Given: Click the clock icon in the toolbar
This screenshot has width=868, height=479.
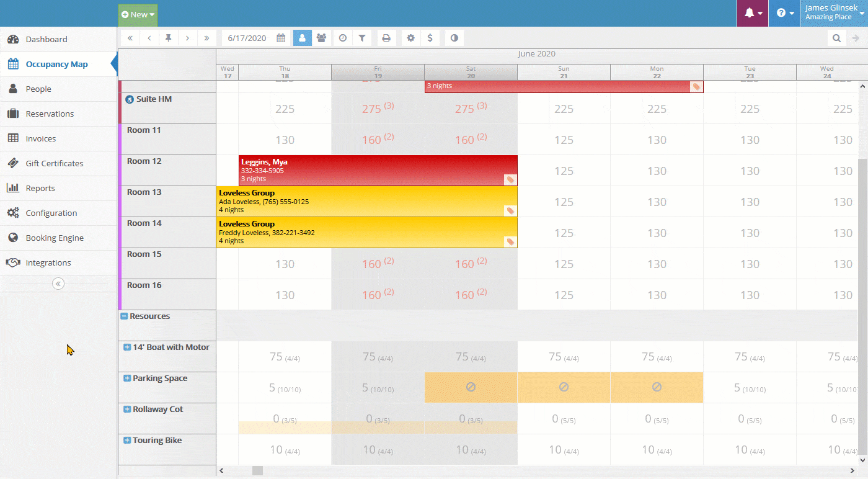Looking at the screenshot, I should pos(343,38).
